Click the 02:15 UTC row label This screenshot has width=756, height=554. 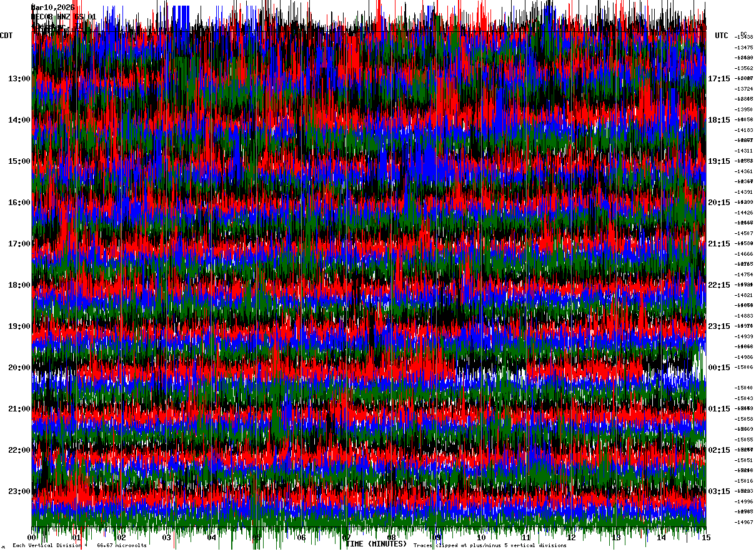click(x=719, y=450)
